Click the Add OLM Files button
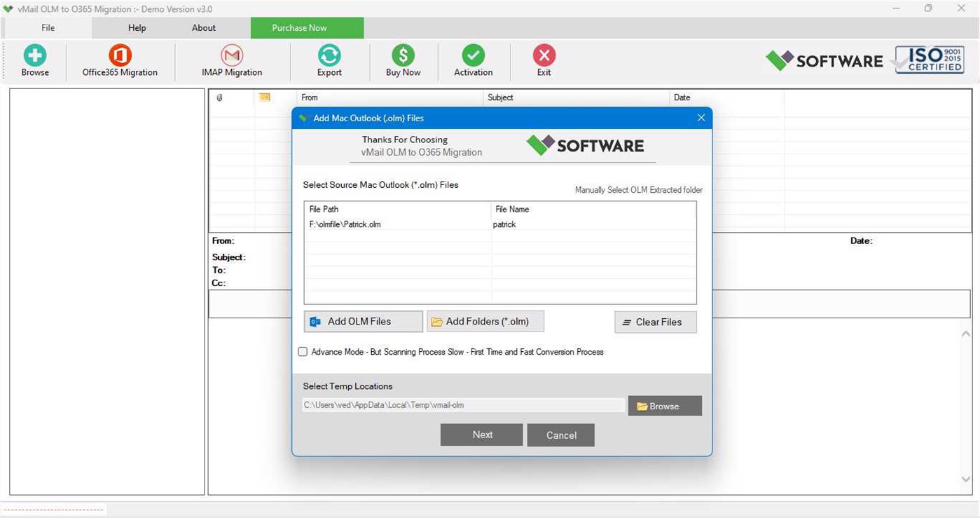The width and height of the screenshot is (980, 518). [364, 322]
